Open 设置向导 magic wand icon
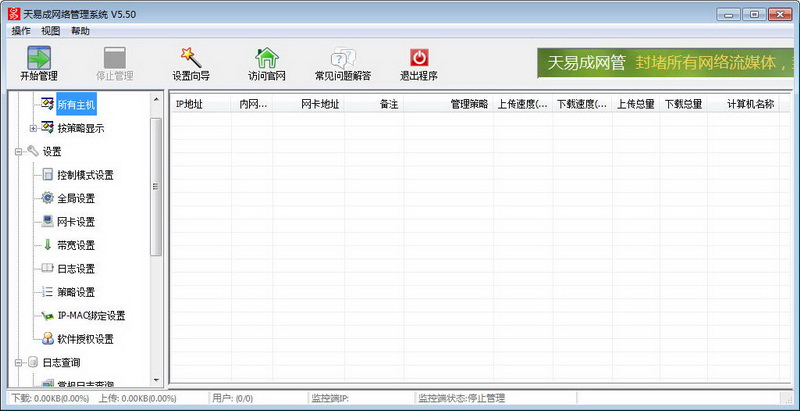 coord(191,58)
